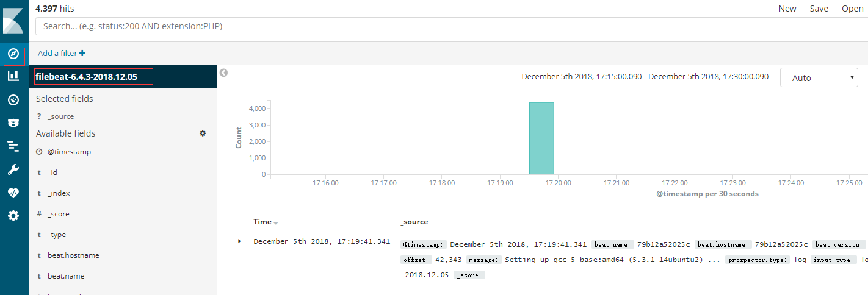
Task: Click the 4,397 hits count text
Action: tap(55, 9)
